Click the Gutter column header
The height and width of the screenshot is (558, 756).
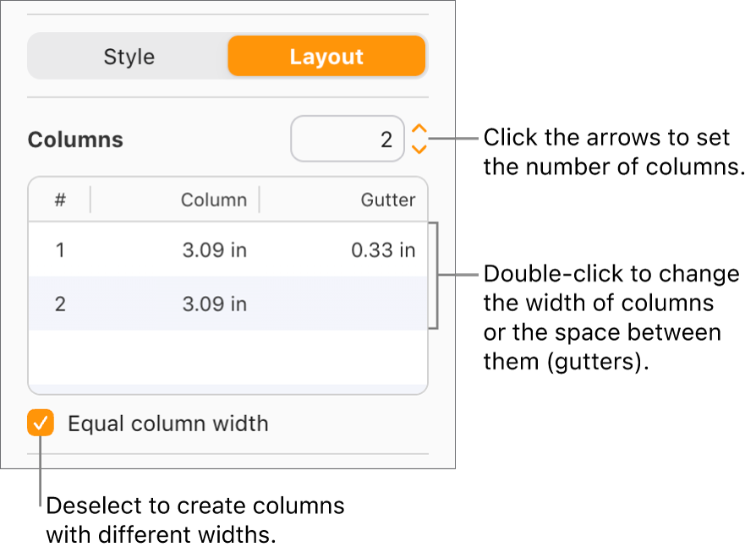(388, 200)
